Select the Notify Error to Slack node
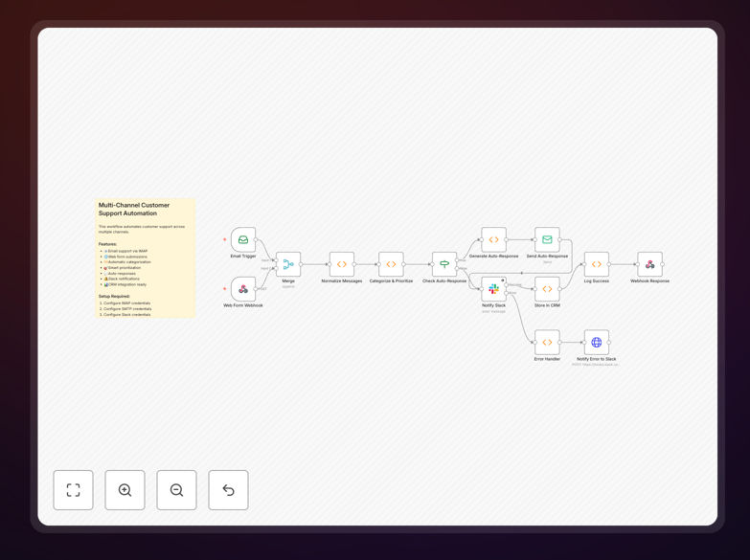 pos(597,342)
